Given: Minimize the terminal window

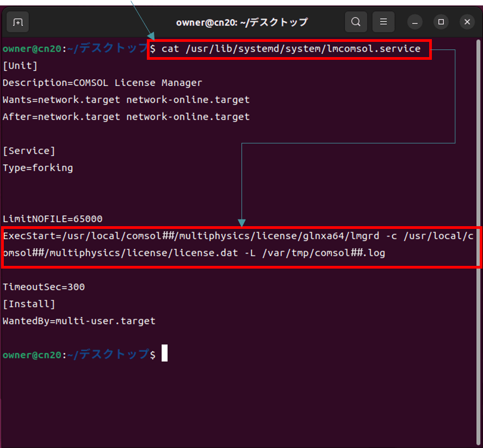Looking at the screenshot, I should click(x=416, y=22).
